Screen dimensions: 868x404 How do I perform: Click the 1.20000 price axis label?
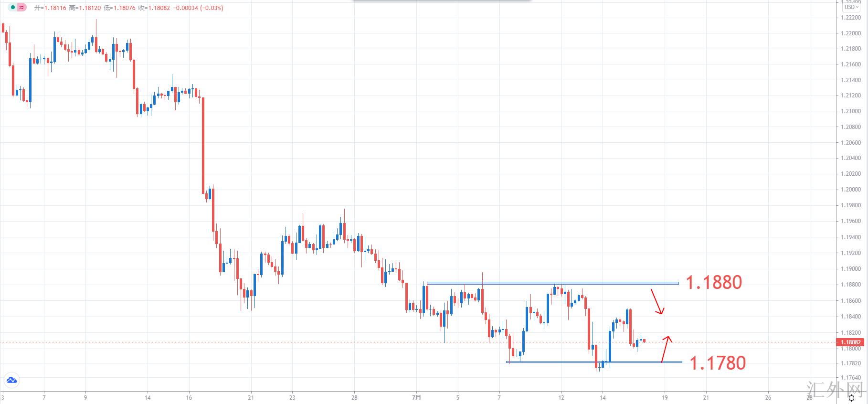[850, 190]
